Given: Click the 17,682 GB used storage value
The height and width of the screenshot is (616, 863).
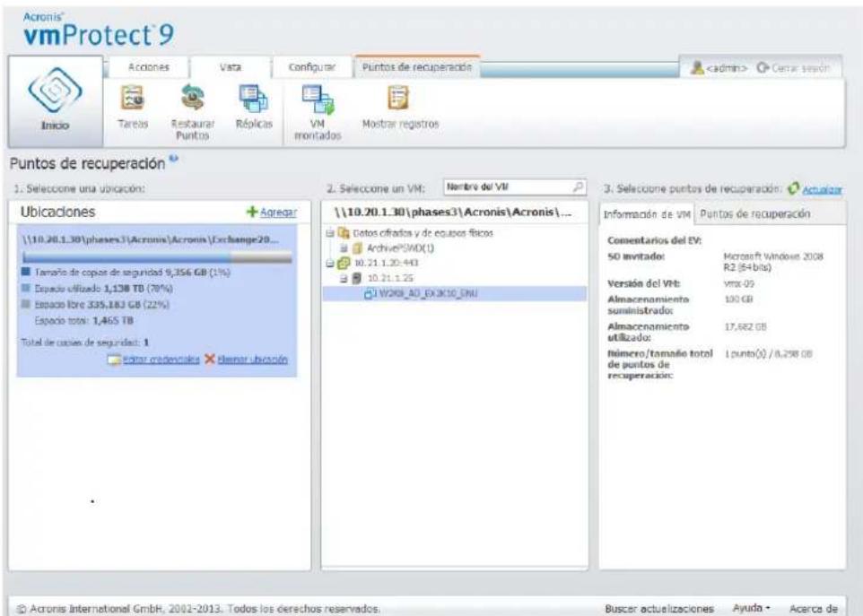Looking at the screenshot, I should [x=745, y=326].
